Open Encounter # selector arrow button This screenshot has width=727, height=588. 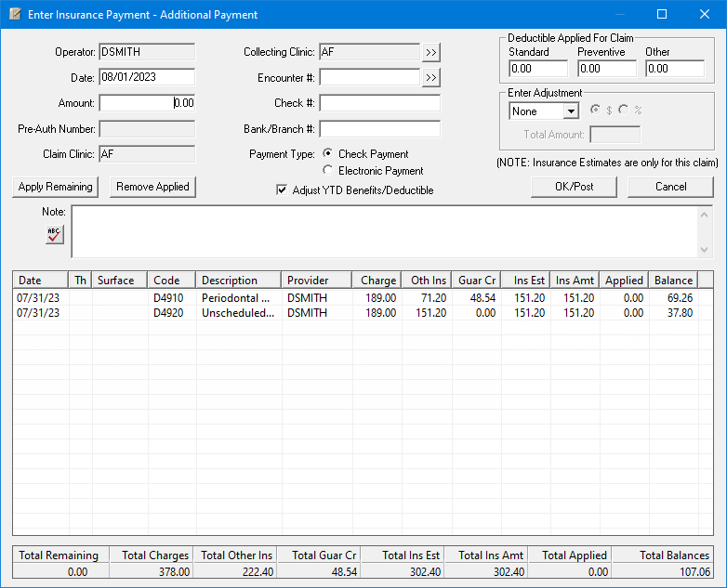[430, 77]
